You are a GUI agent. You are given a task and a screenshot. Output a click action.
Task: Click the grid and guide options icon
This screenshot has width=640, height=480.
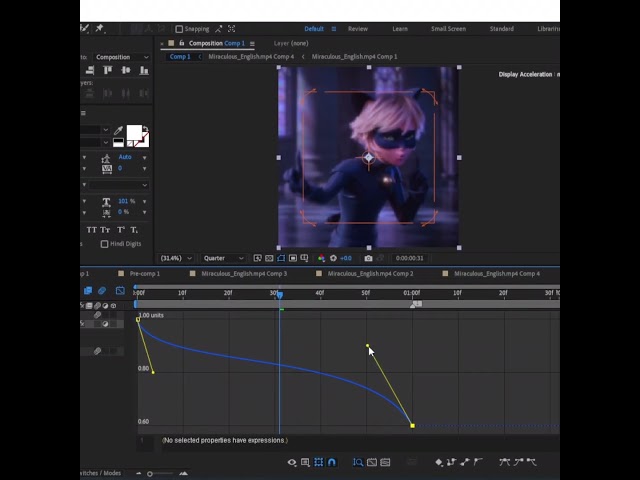click(304, 258)
